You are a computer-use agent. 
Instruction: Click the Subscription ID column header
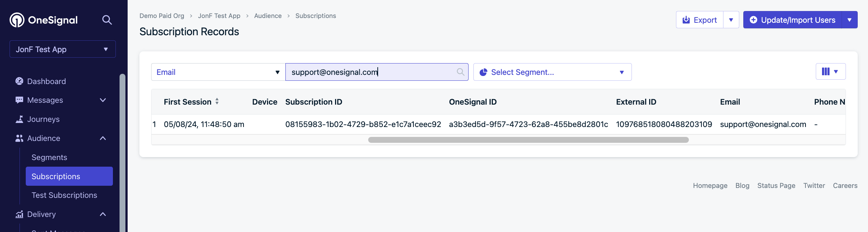314,102
